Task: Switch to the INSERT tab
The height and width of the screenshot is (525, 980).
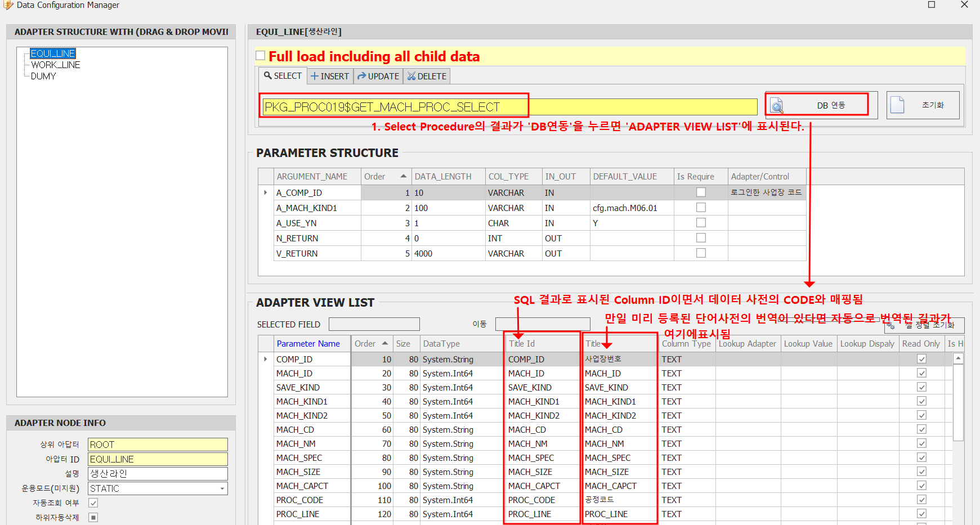Action: tap(330, 76)
